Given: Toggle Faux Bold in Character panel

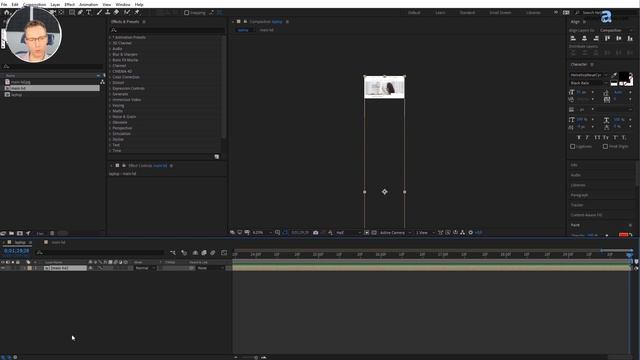Looking at the screenshot, I should pos(579,138).
